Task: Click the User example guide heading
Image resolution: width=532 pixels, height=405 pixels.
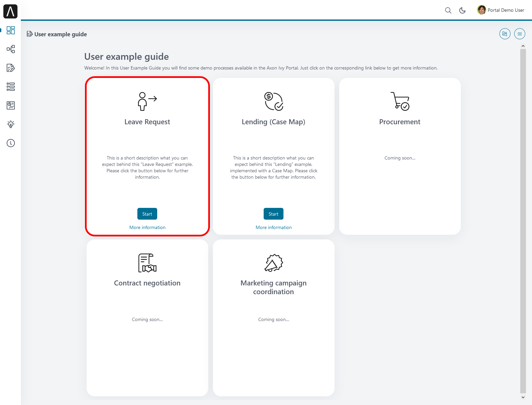Action: (127, 57)
